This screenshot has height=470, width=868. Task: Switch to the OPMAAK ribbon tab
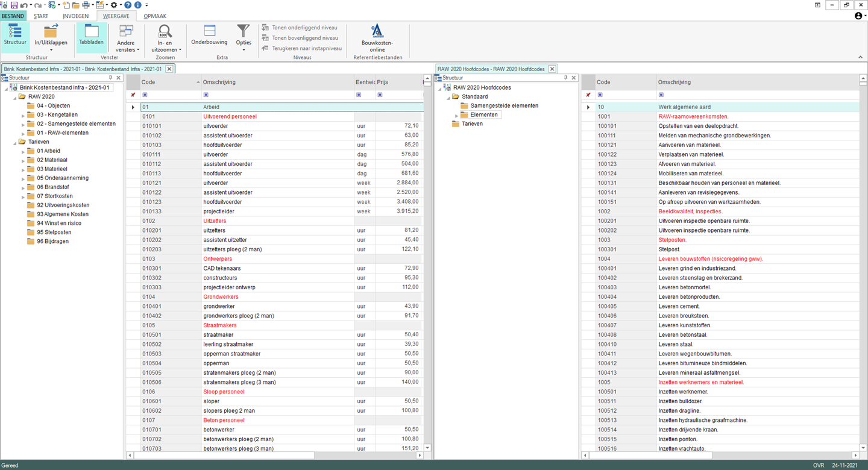[155, 16]
